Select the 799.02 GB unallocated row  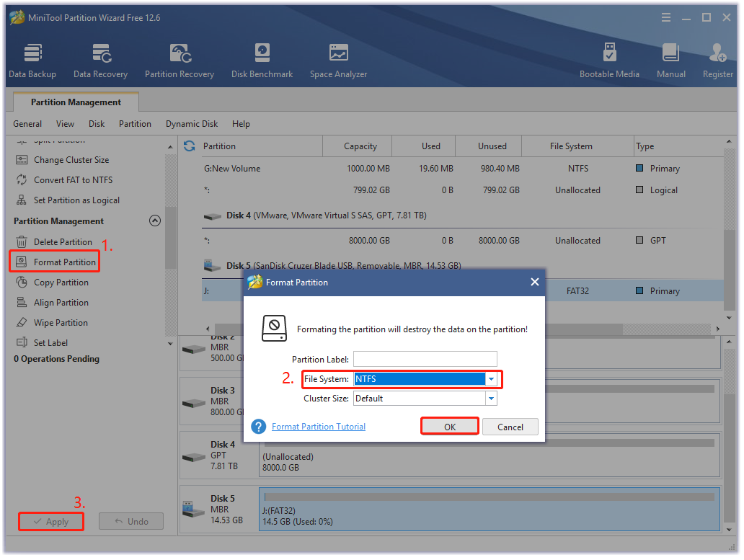(463, 190)
